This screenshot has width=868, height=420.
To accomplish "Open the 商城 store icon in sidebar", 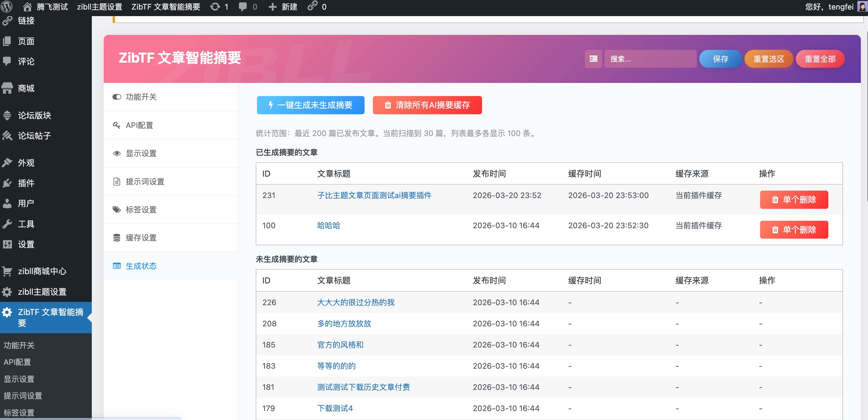I will 7,88.
